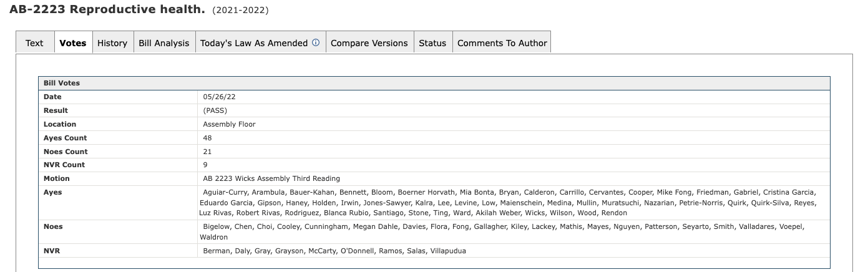Select the Votes tab
The width and height of the screenshot is (868, 272).
(73, 43)
